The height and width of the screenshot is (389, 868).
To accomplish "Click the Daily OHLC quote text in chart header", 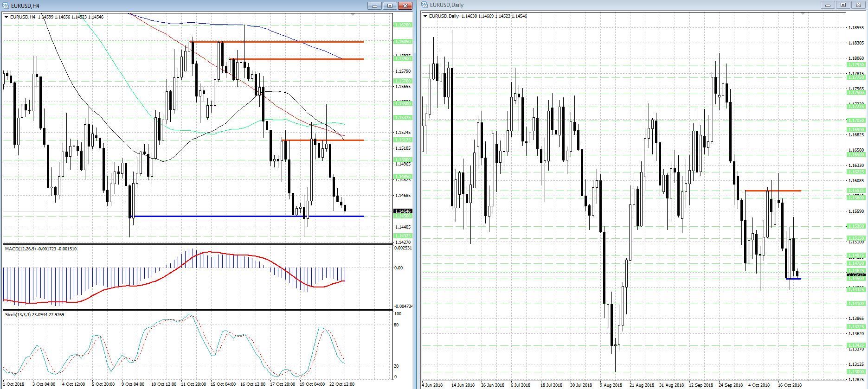I will coord(495,16).
